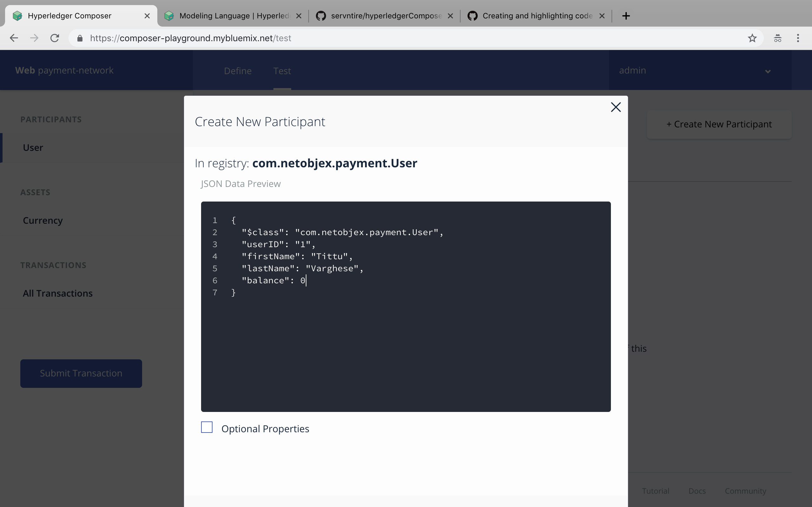Viewport: 812px width, 507px height.
Task: Click the User participant tree item
Action: coord(33,147)
